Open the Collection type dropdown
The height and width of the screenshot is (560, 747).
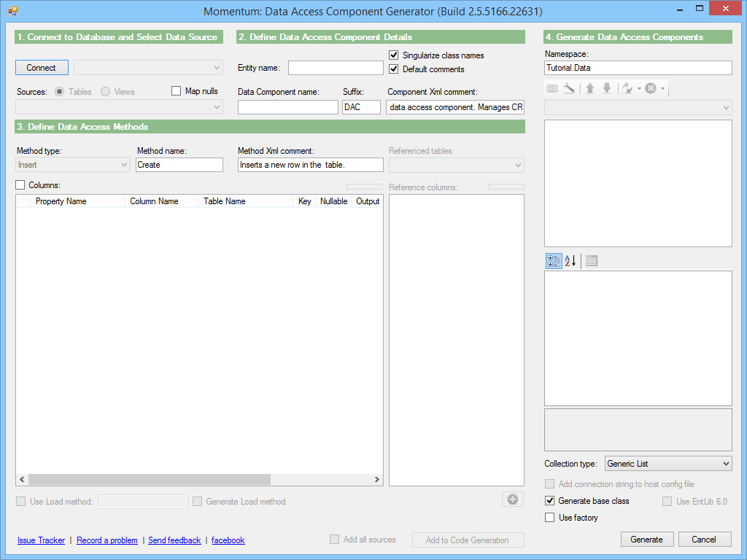coord(668,463)
